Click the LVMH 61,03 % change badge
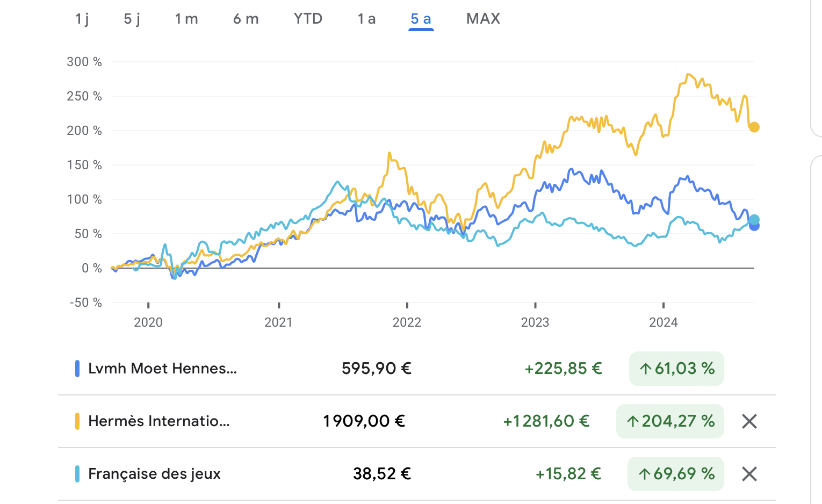The height and width of the screenshot is (504, 822). coord(676,369)
